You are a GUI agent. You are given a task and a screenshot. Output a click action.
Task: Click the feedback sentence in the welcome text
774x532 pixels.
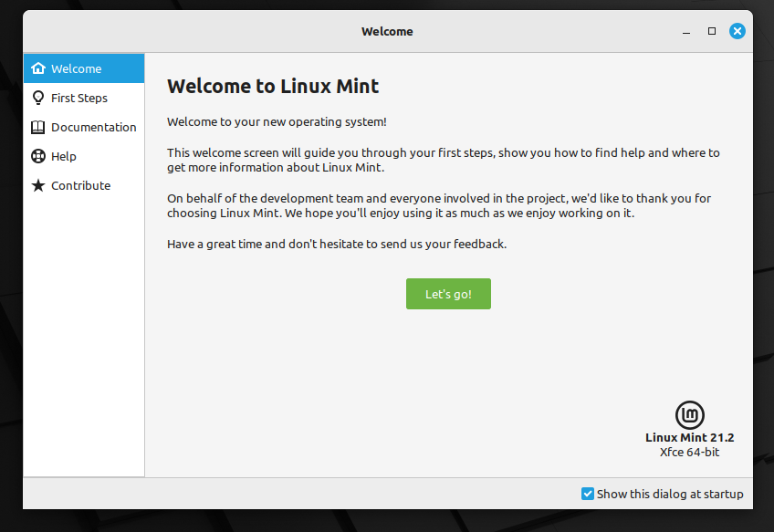pos(337,244)
